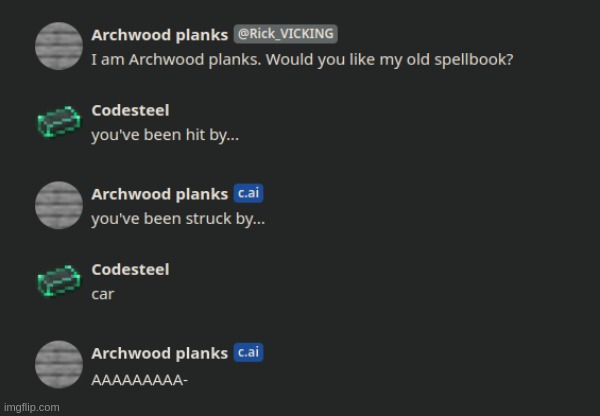
Task: Click Codesteel's avatar beside 'you've been hit by...'
Action: pos(59,122)
